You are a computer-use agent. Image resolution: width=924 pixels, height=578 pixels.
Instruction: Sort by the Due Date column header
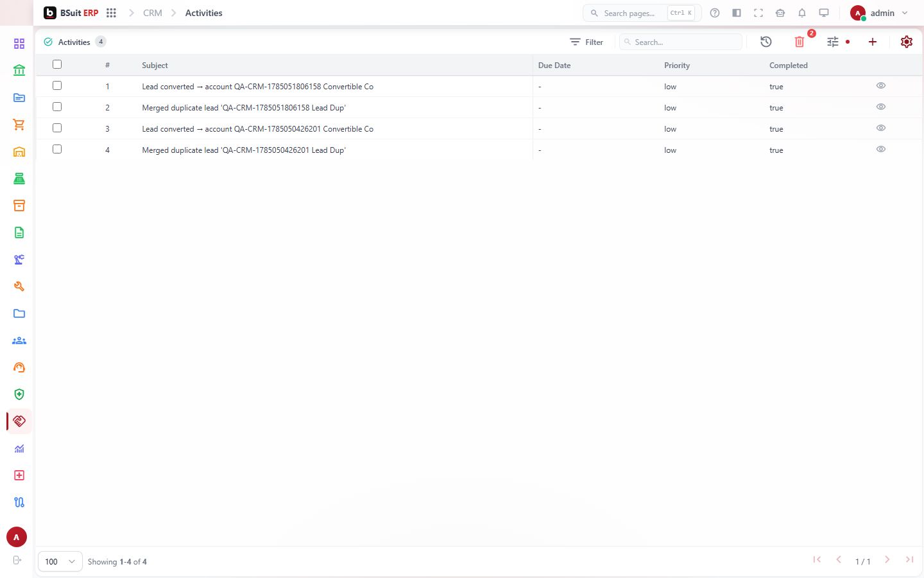point(554,66)
